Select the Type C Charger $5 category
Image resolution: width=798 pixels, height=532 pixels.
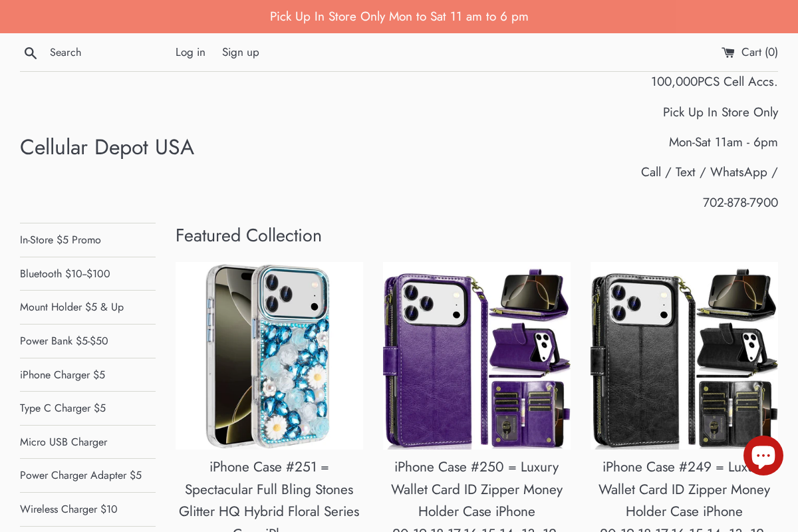tap(63, 408)
